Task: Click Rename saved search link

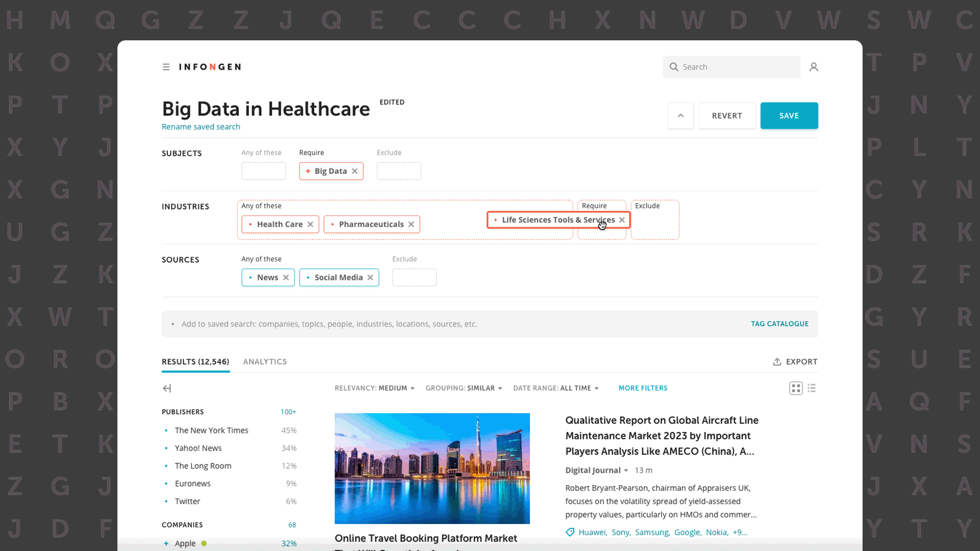Action: pyautogui.click(x=201, y=127)
